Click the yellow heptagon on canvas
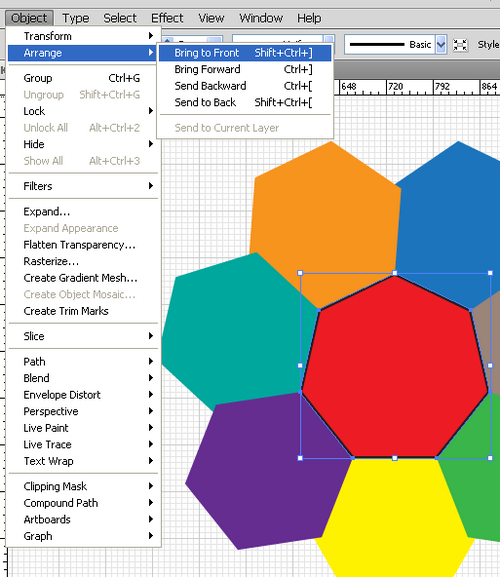The height and width of the screenshot is (577, 500). click(x=394, y=515)
